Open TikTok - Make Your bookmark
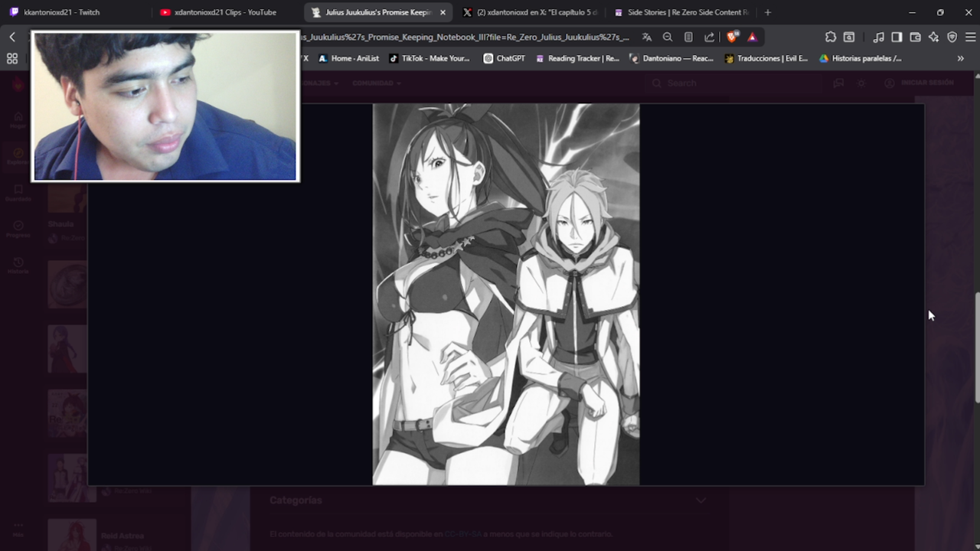This screenshot has height=551, width=980. tap(430, 58)
